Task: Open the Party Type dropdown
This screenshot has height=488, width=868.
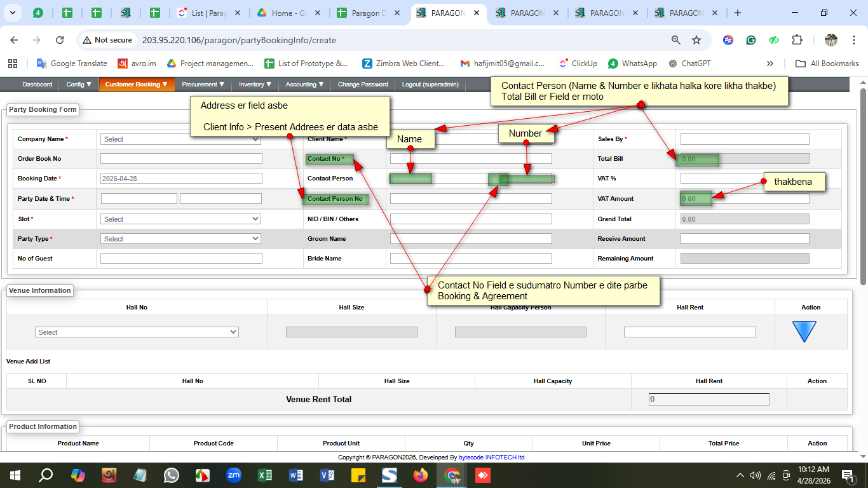Action: pyautogui.click(x=180, y=239)
